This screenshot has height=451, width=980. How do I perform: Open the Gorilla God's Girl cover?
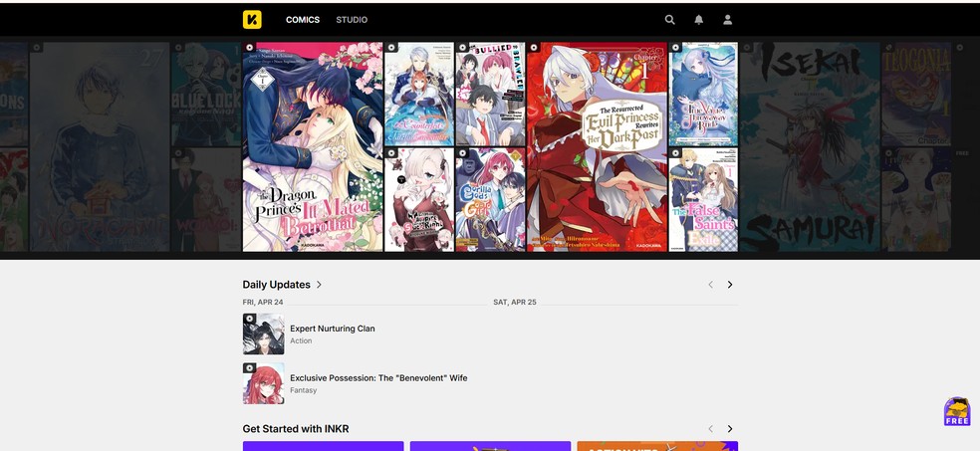(x=490, y=200)
